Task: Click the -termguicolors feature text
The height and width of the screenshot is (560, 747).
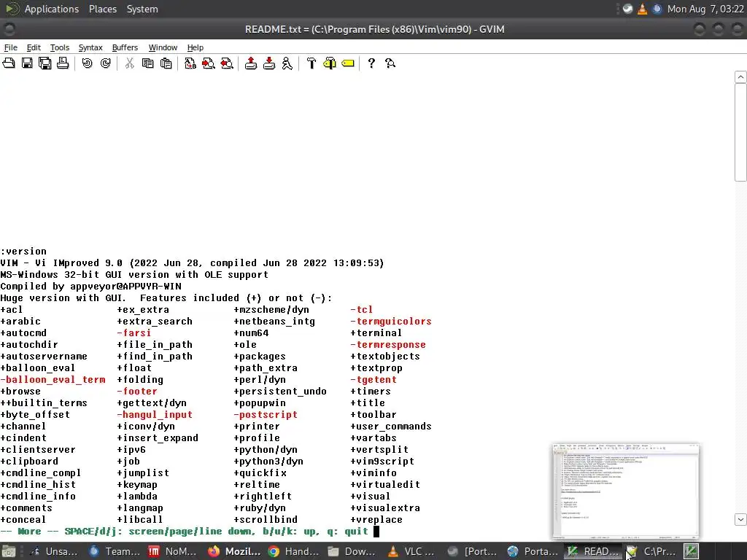Action: 391,322
